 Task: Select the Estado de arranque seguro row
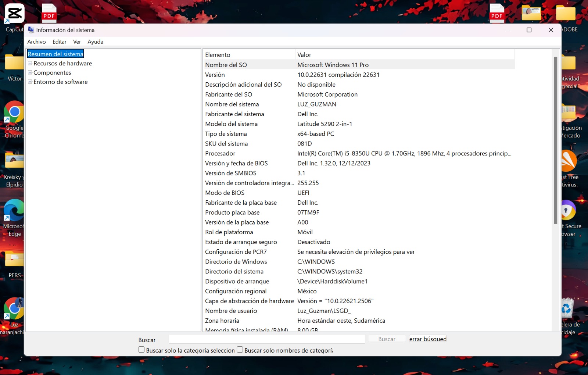359,242
